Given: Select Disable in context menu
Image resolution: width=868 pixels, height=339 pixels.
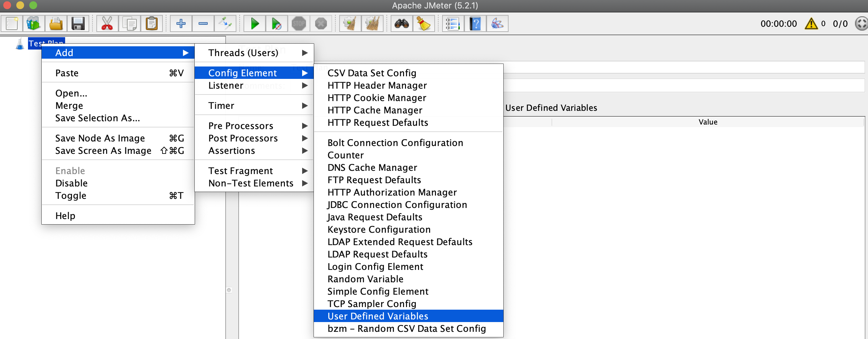Looking at the screenshot, I should [118, 183].
